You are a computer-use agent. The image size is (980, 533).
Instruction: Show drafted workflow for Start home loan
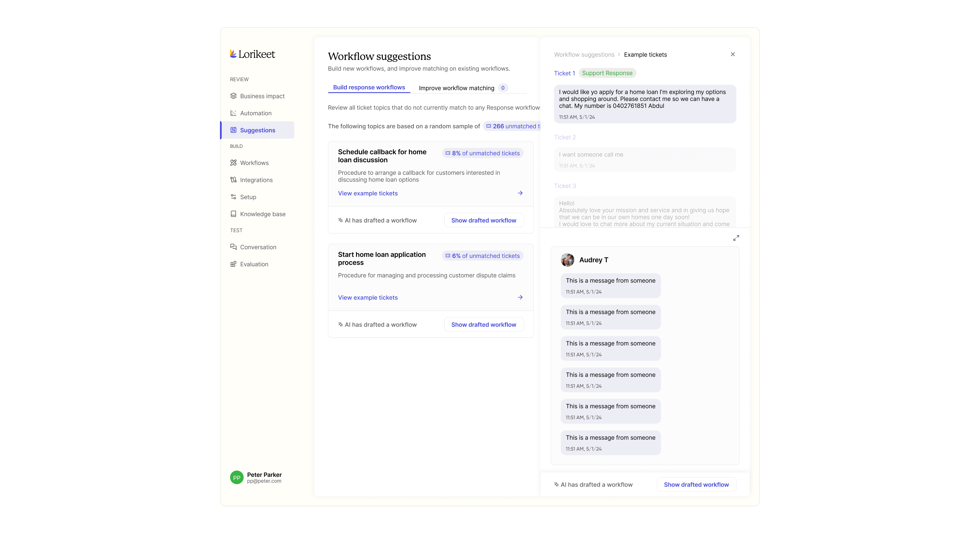[484, 324]
